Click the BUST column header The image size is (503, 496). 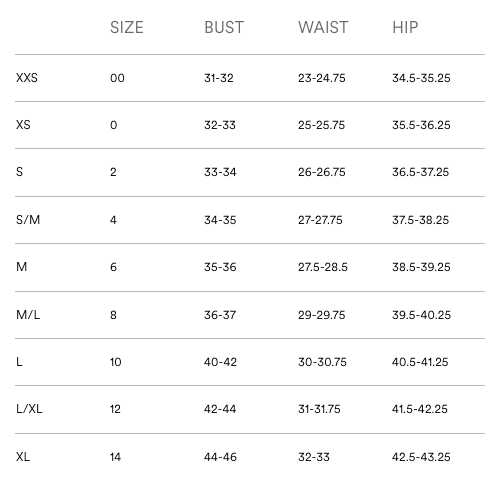224,27
